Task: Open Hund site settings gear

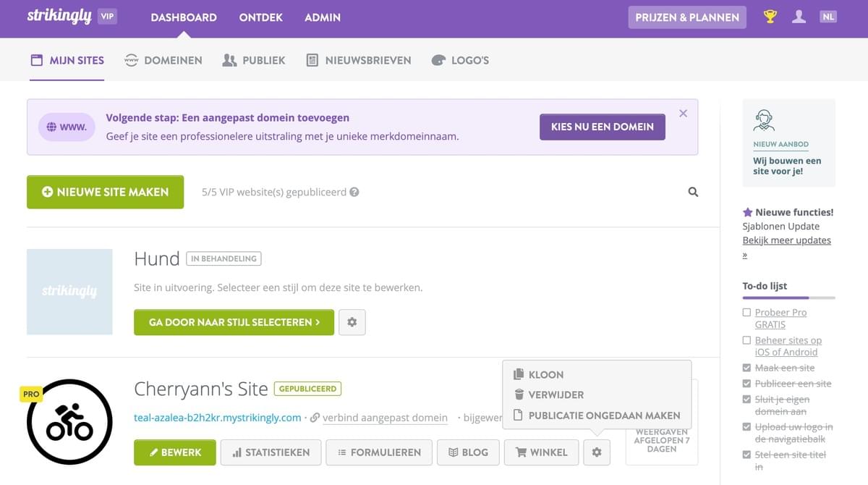Action: 352,322
